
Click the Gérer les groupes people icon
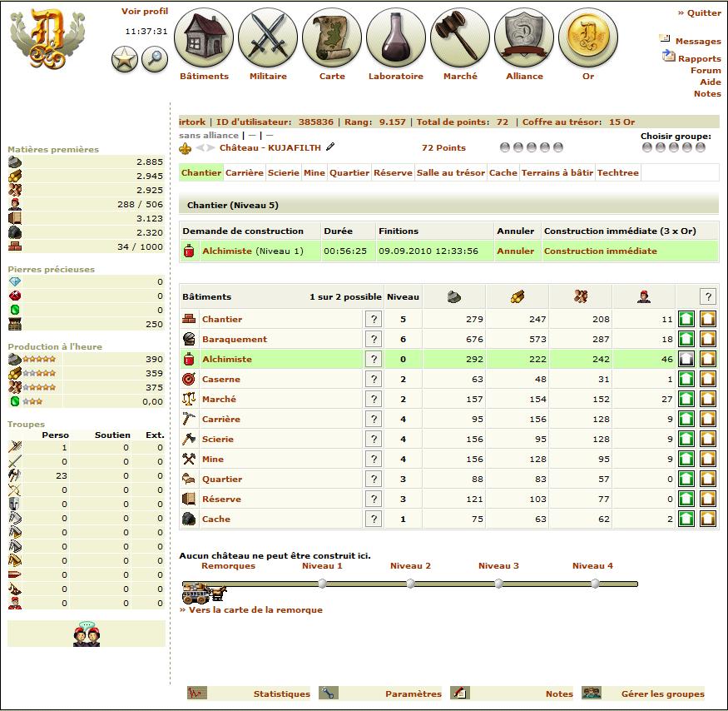tap(592, 694)
